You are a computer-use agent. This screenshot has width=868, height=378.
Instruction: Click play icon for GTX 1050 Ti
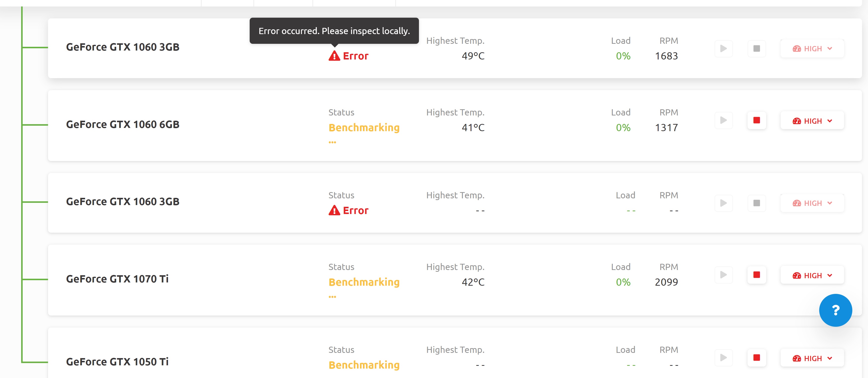(x=723, y=358)
